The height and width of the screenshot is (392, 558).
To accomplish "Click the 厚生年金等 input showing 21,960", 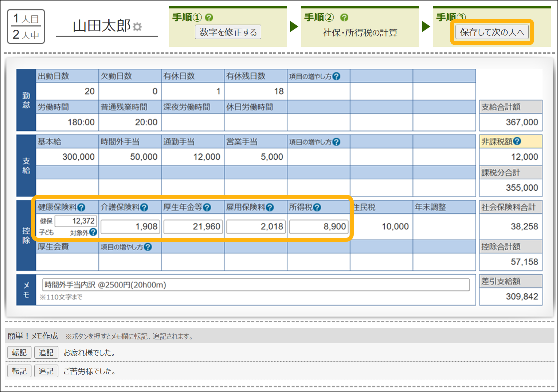I will [x=193, y=227].
